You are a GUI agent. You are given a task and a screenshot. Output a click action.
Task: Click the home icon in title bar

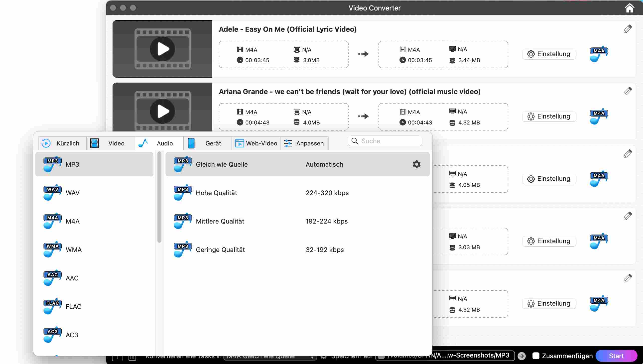629,8
